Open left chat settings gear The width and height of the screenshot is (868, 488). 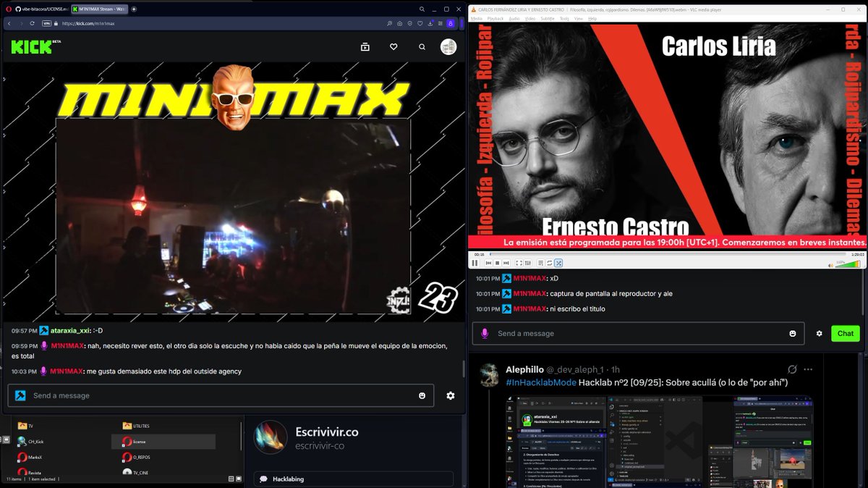click(451, 395)
